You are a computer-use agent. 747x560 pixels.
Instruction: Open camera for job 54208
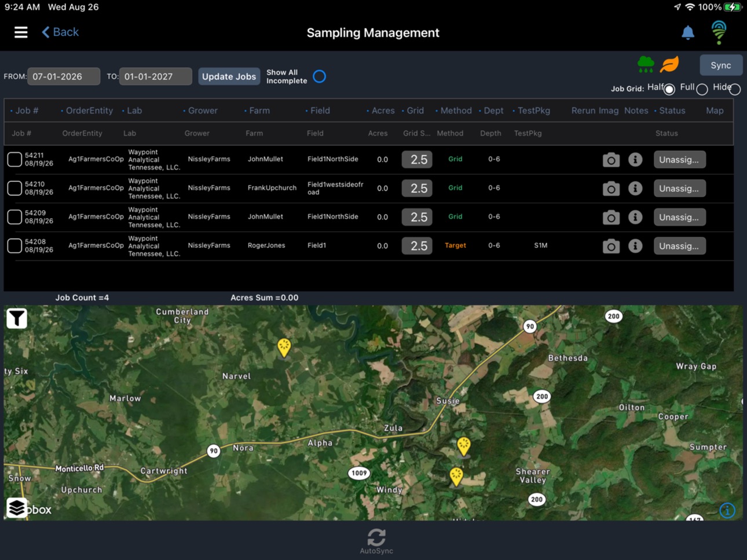pos(611,246)
